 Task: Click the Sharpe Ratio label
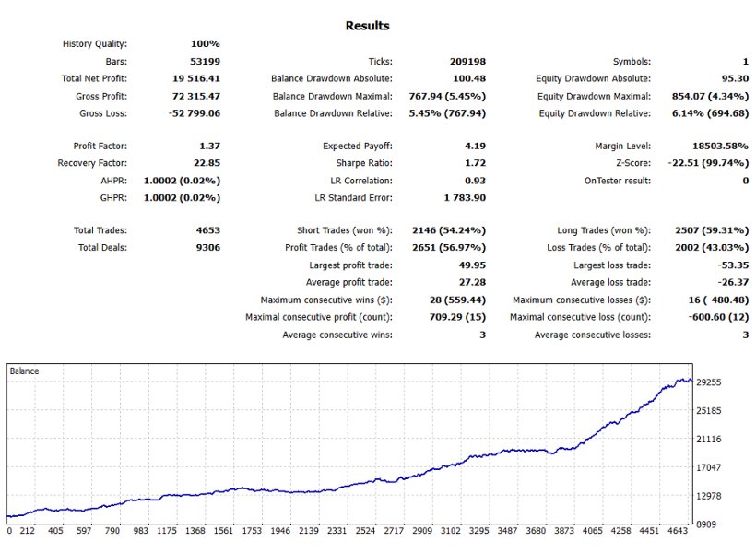[364, 163]
